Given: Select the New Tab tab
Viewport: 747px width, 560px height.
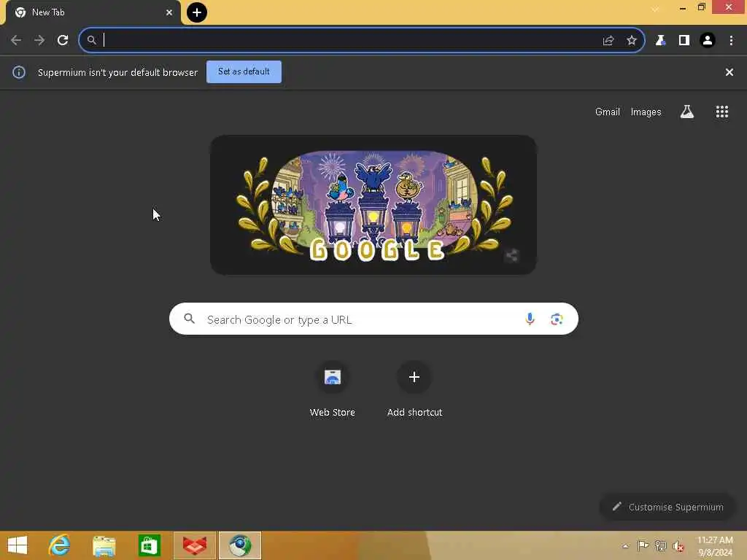Looking at the screenshot, I should (x=93, y=12).
